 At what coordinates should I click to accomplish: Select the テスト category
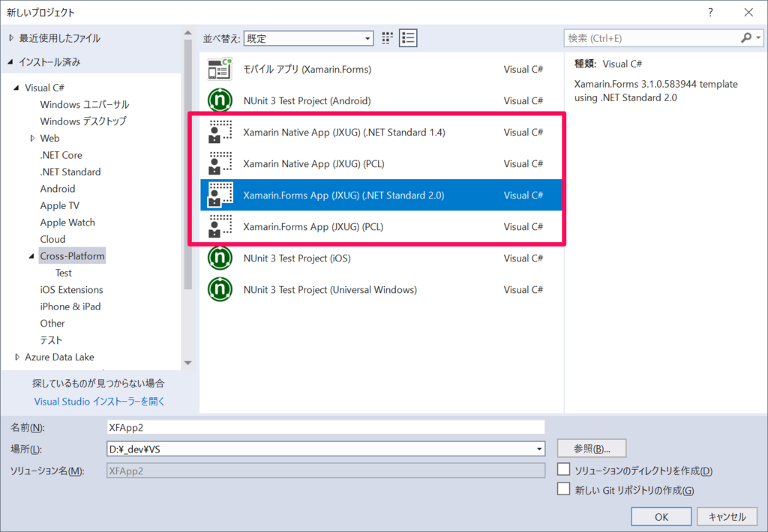coord(51,340)
